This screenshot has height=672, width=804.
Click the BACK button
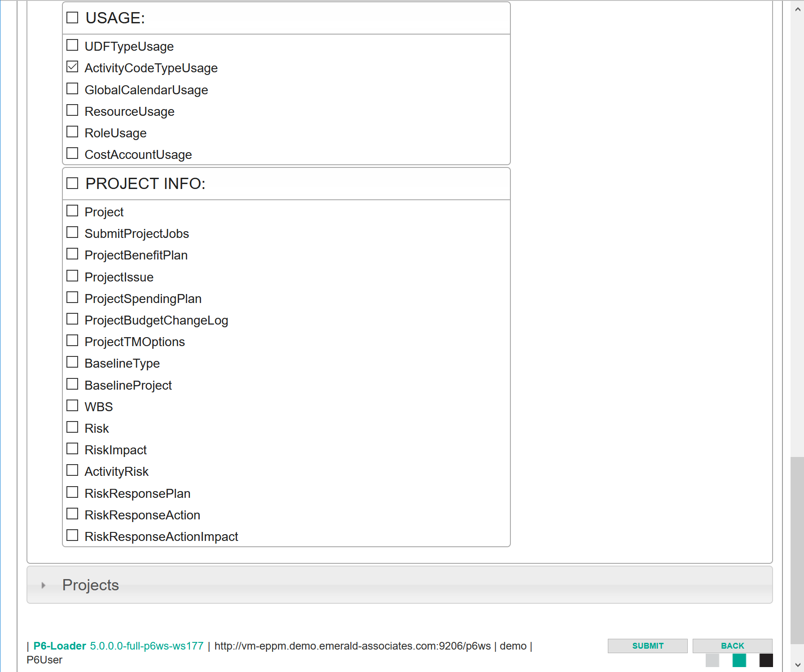pos(732,646)
